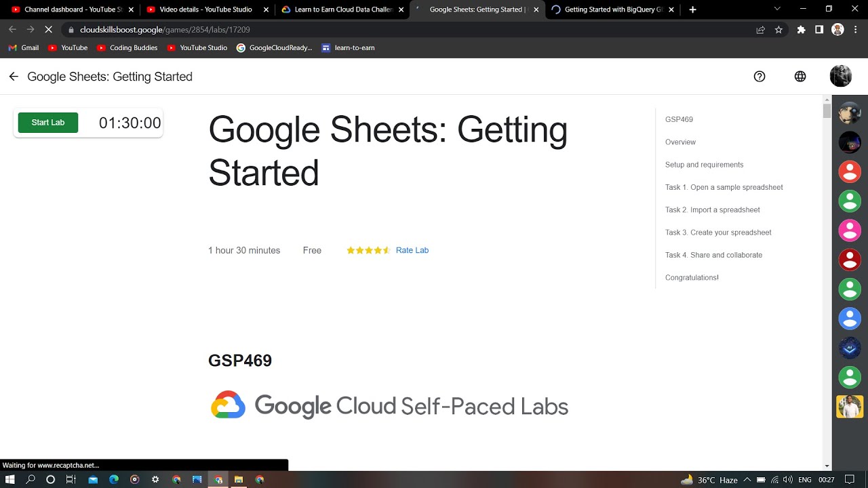Open the Mail app from the taskbar
The width and height of the screenshot is (868, 488).
coord(93,479)
